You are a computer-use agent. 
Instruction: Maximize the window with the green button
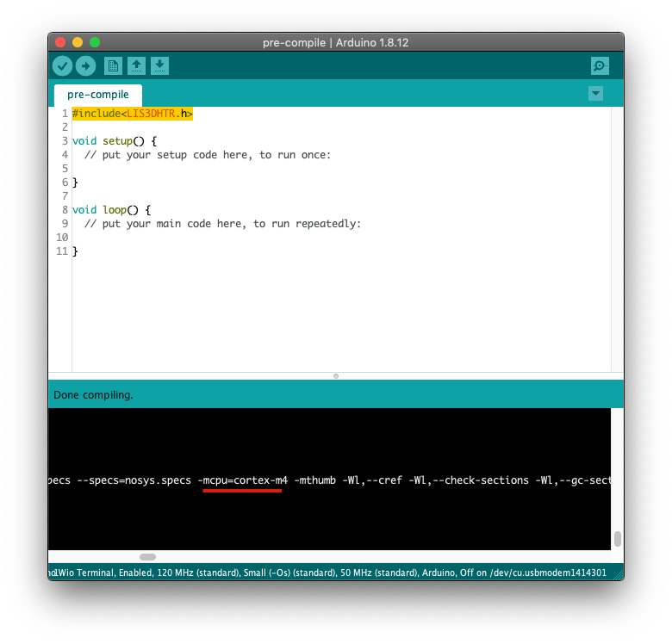[95, 42]
